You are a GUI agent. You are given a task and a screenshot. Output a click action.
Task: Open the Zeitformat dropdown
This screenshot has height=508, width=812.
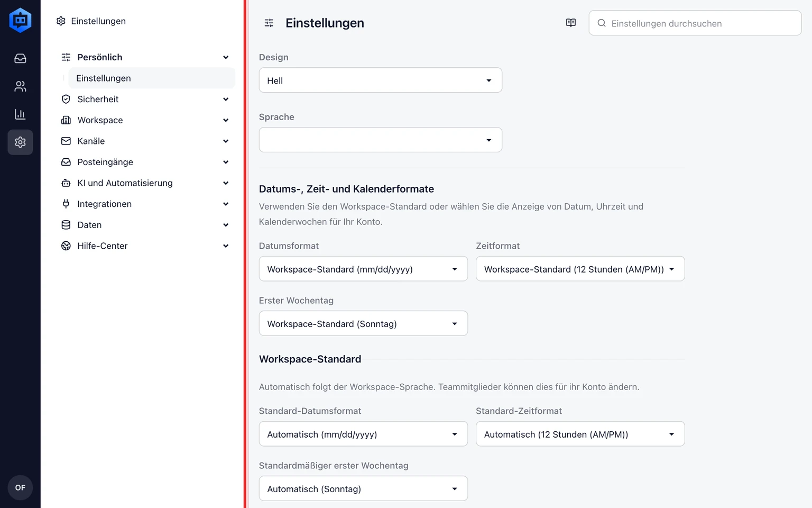580,269
